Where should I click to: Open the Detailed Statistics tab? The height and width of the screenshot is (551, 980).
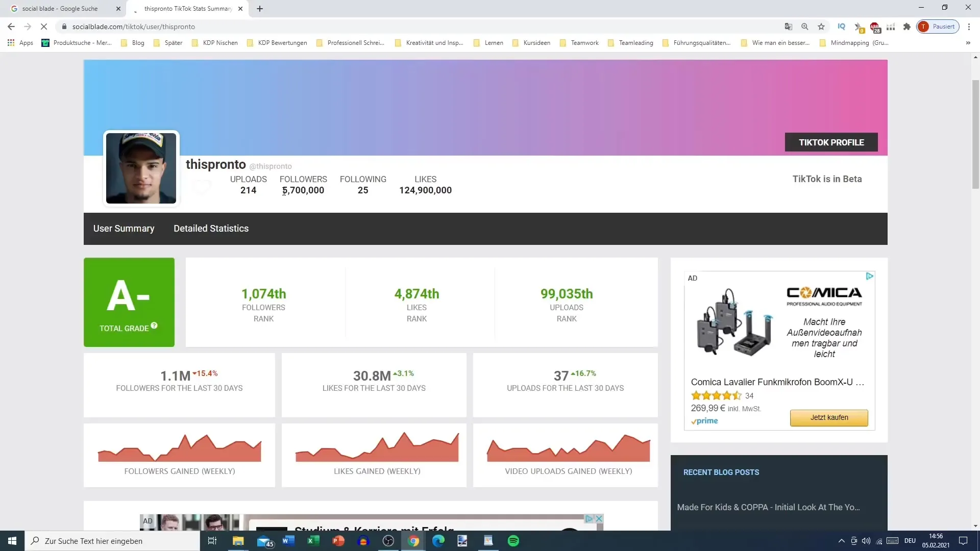(x=211, y=229)
